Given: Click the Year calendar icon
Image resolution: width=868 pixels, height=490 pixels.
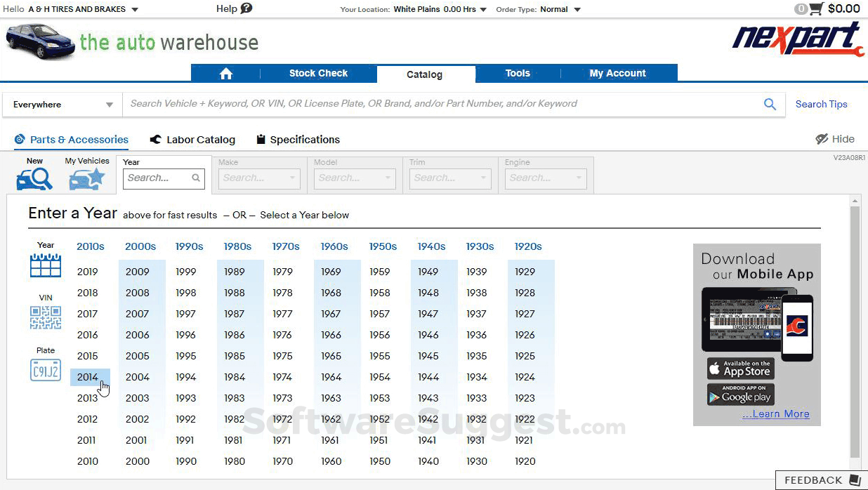Looking at the screenshot, I should coord(46,265).
